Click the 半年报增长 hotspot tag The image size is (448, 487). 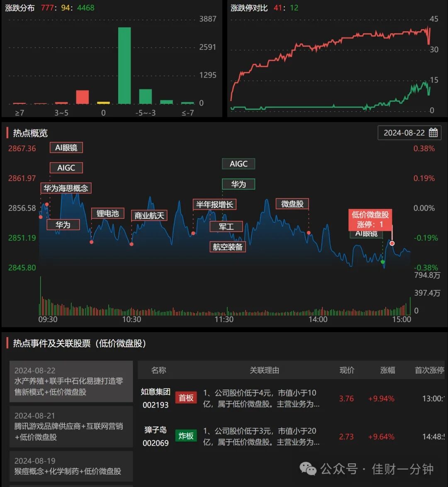pyautogui.click(x=214, y=204)
